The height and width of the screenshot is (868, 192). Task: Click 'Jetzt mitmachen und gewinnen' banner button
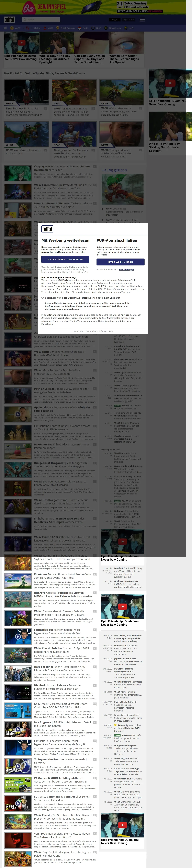coord(139,11)
